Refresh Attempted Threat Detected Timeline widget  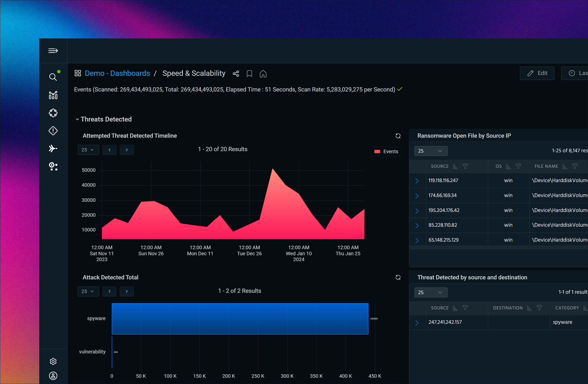point(398,136)
